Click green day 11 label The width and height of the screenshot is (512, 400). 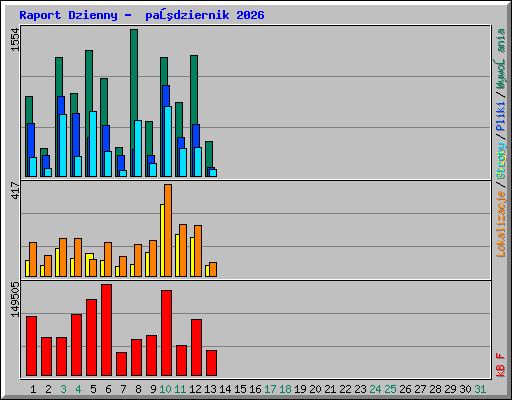click(180, 389)
